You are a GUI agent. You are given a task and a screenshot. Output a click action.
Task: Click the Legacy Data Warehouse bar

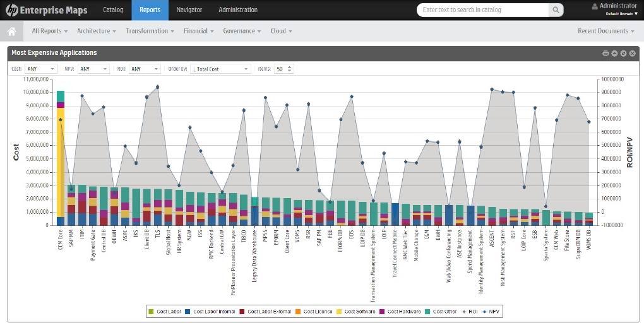(x=255, y=211)
